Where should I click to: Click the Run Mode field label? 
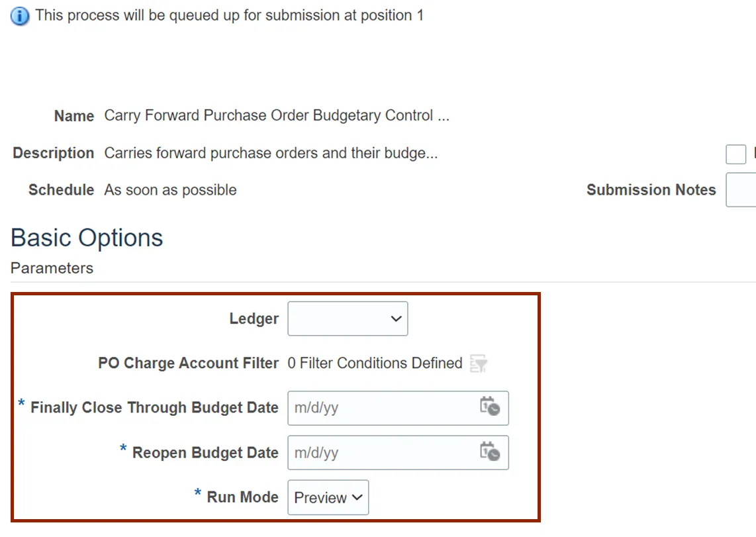[x=242, y=497]
